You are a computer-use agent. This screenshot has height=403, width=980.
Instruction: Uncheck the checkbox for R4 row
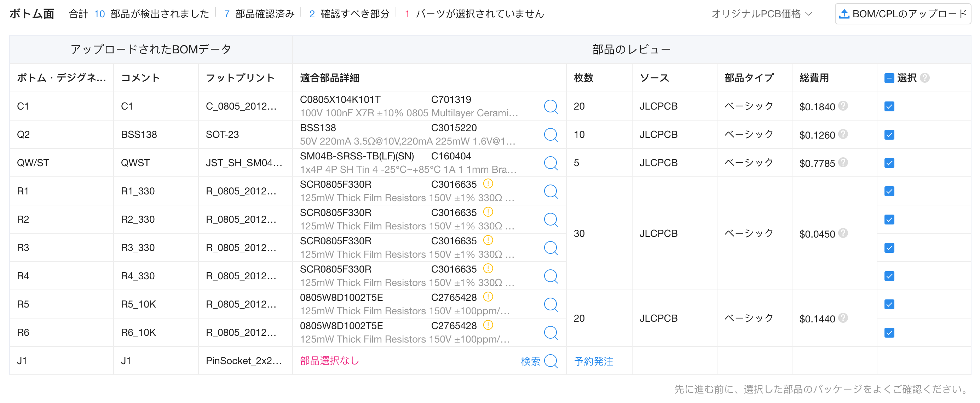(889, 276)
